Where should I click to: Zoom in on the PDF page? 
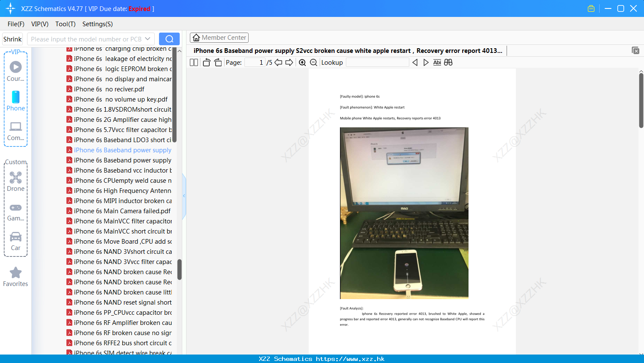point(302,63)
